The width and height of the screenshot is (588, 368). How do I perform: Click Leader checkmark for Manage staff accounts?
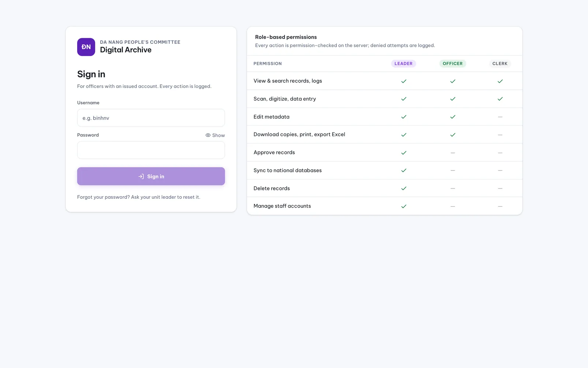pyautogui.click(x=404, y=206)
